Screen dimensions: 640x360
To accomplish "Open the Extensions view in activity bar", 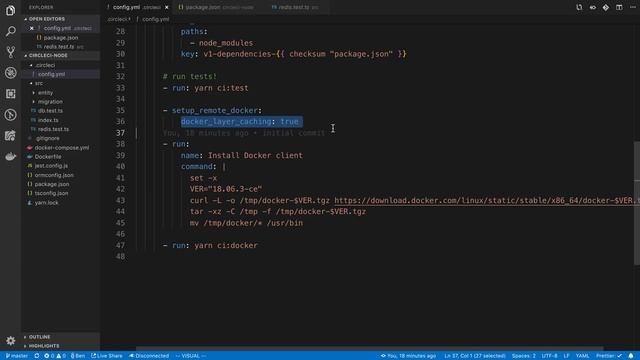I will 10,94.
